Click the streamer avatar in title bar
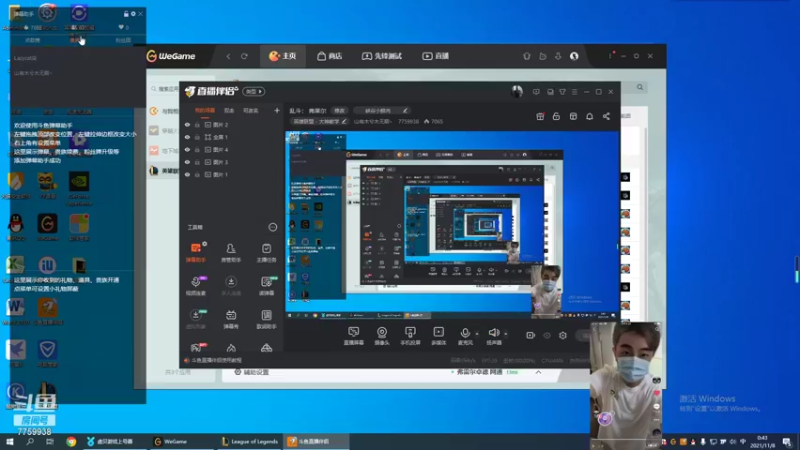 tap(517, 91)
